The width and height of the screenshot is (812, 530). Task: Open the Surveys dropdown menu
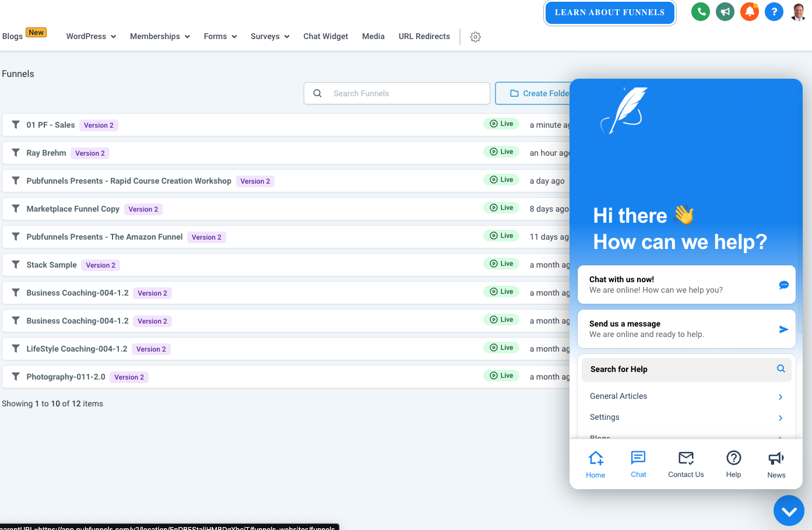(x=270, y=36)
